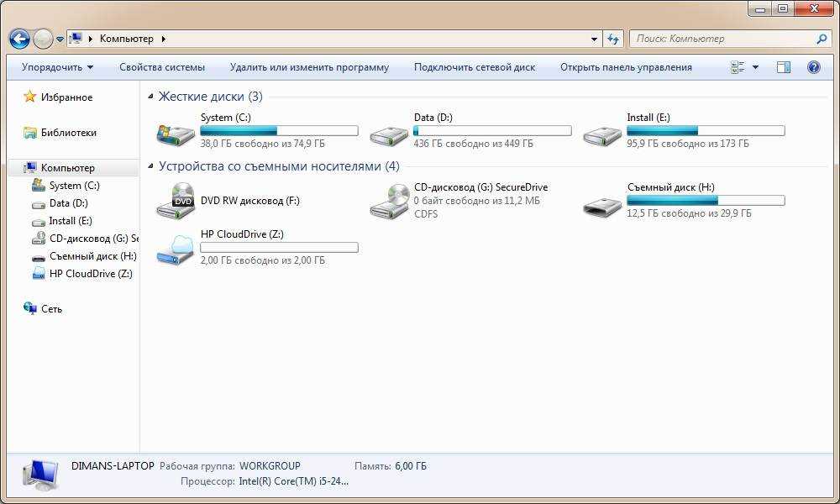840x504 pixels.
Task: Open System (C:) in navigation tree
Action: click(x=74, y=186)
